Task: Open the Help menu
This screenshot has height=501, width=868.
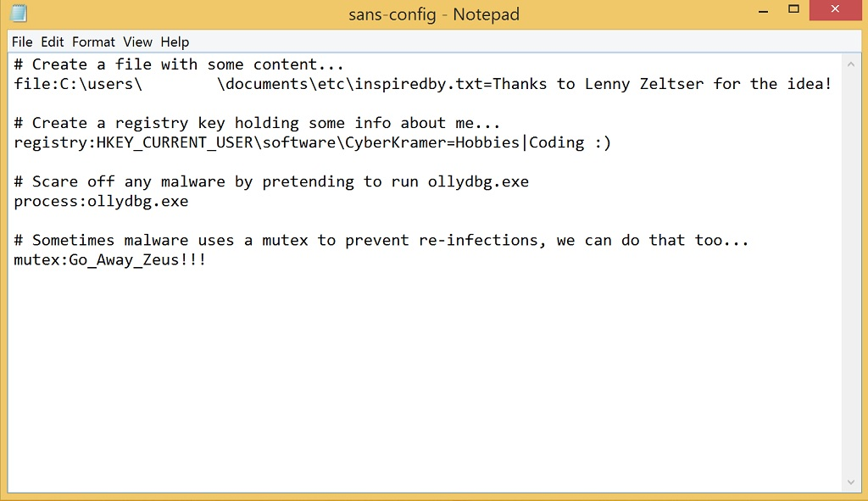Action: coord(175,42)
